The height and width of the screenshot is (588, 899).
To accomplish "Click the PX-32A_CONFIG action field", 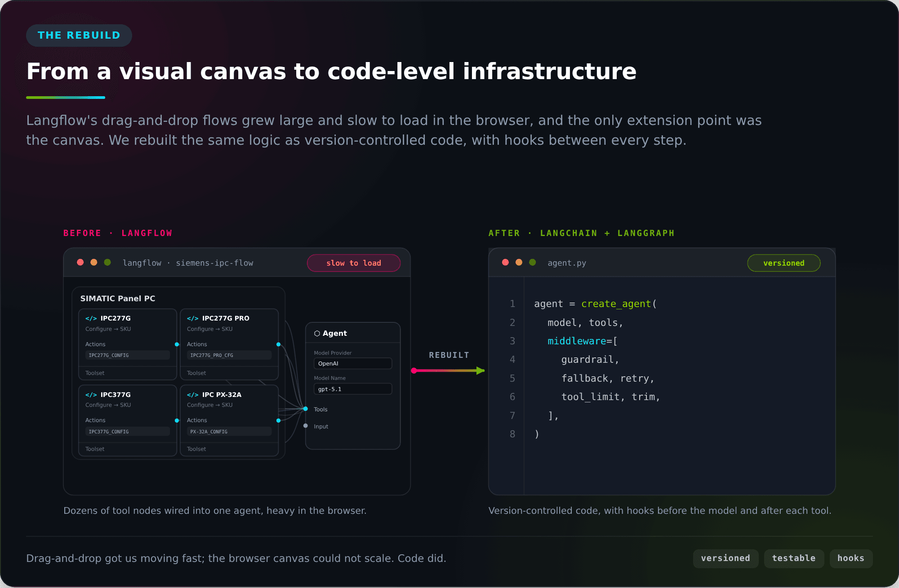I will [x=229, y=432].
